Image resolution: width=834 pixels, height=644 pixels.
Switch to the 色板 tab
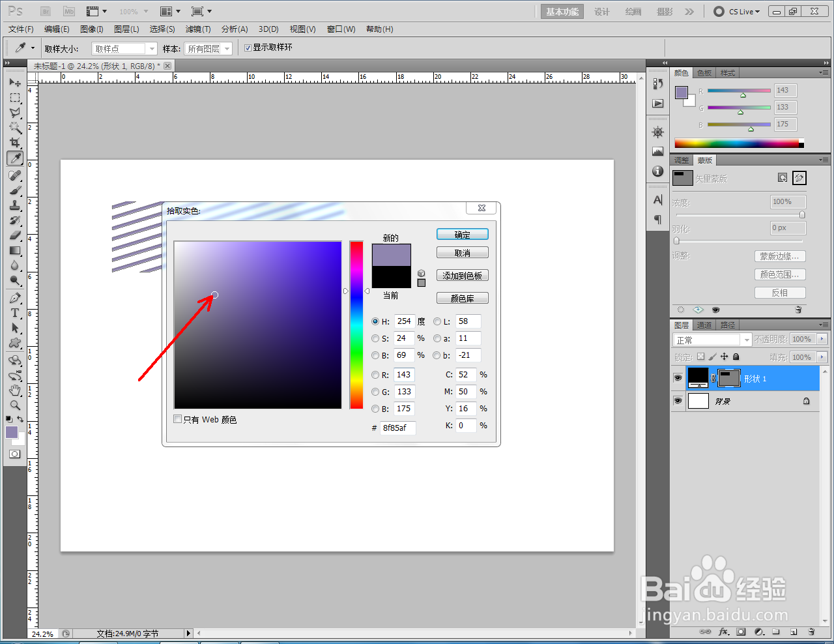coord(704,72)
